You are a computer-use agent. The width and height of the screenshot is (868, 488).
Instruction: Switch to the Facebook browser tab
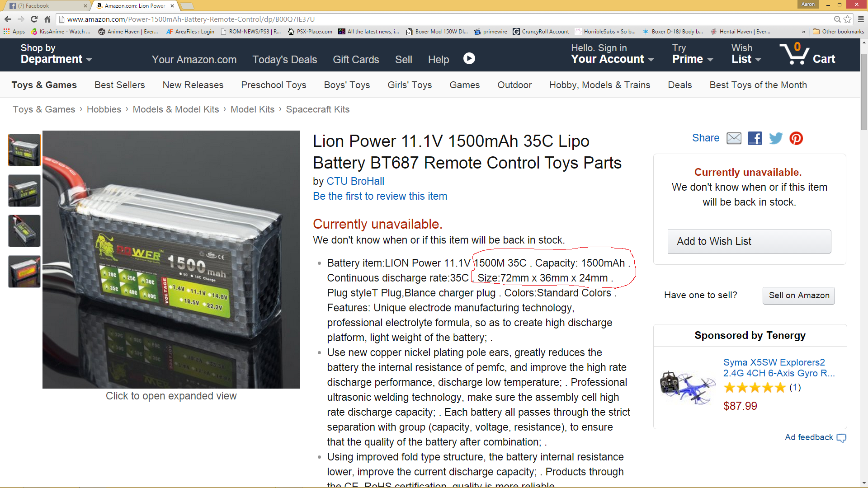tap(45, 6)
